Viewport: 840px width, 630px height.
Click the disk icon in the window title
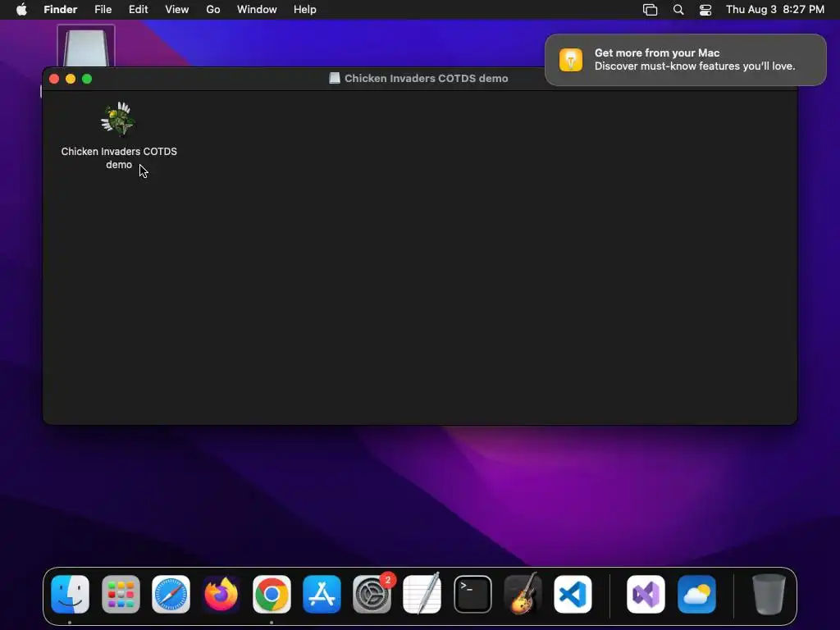point(335,78)
